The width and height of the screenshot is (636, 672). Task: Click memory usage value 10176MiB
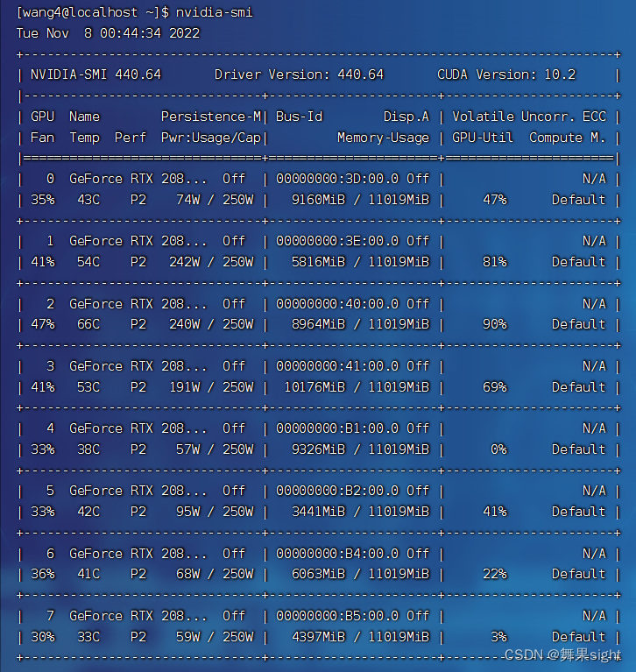click(314, 387)
